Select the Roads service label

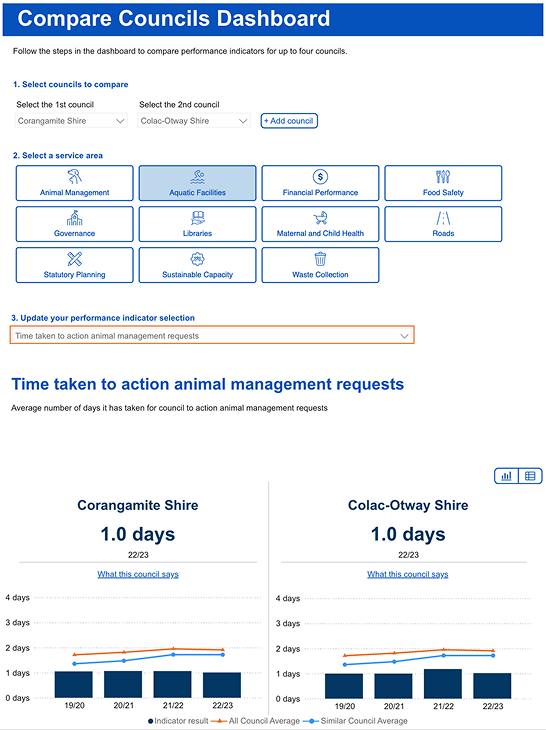pos(443,233)
